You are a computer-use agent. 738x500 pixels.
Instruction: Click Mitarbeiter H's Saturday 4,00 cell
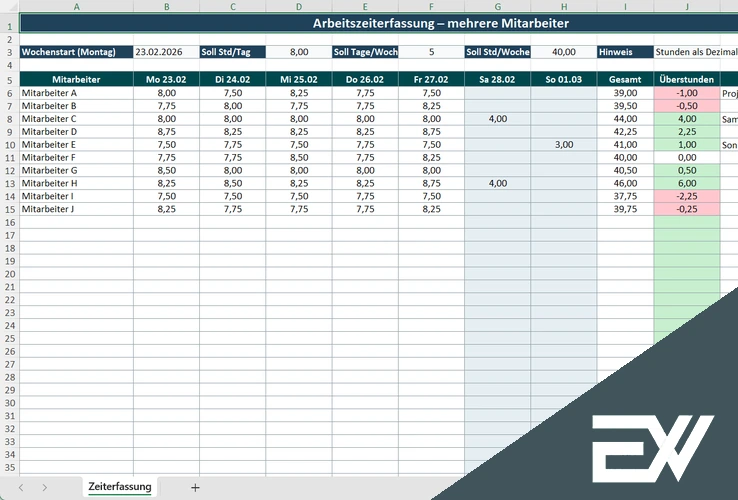click(497, 183)
